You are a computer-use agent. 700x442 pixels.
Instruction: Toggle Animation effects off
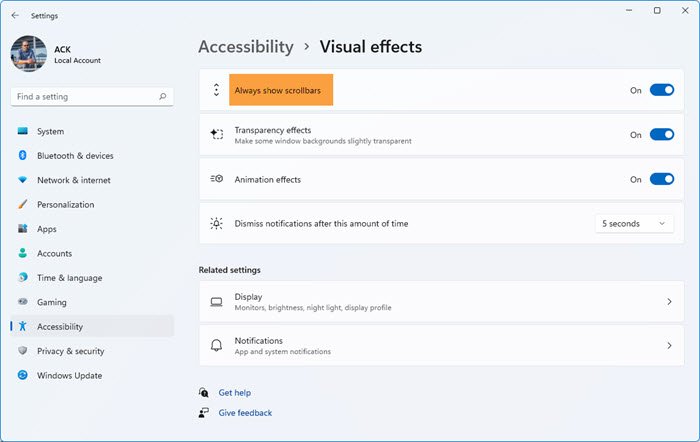[662, 180]
